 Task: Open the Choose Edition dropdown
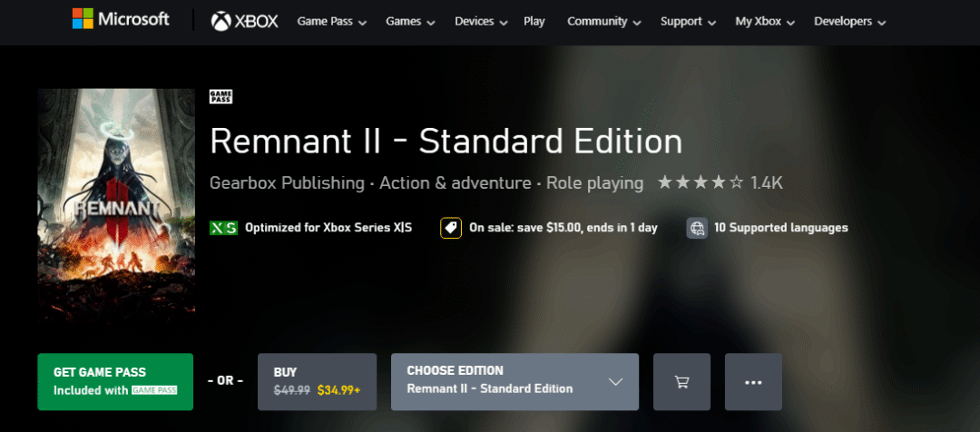(515, 382)
